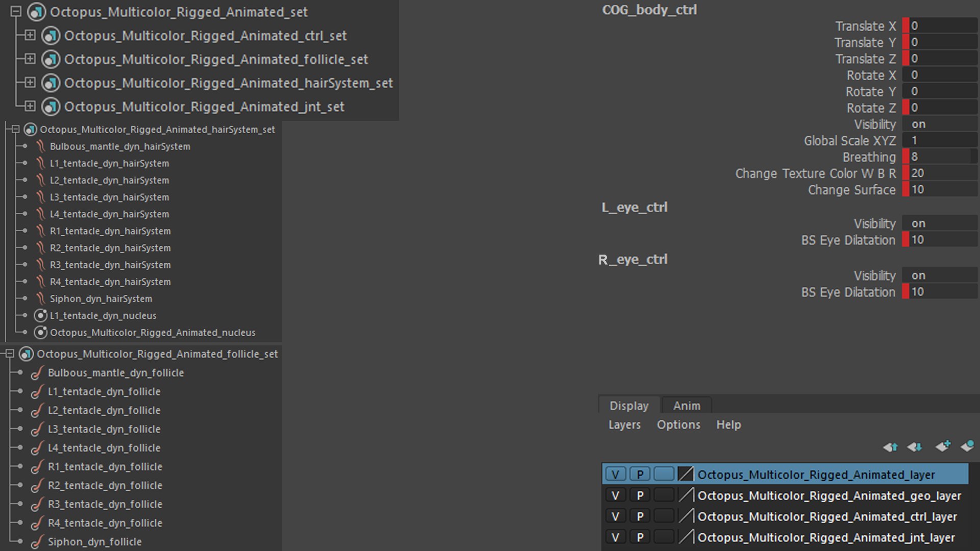This screenshot has height=551, width=980.
Task: Click the create new empty layer icon
Action: pyautogui.click(x=943, y=446)
